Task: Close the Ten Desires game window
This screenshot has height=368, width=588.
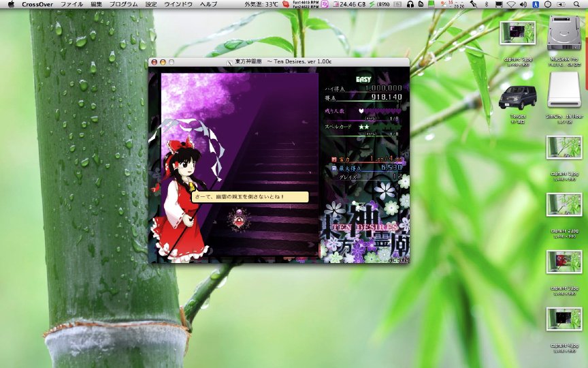Action: 154,62
